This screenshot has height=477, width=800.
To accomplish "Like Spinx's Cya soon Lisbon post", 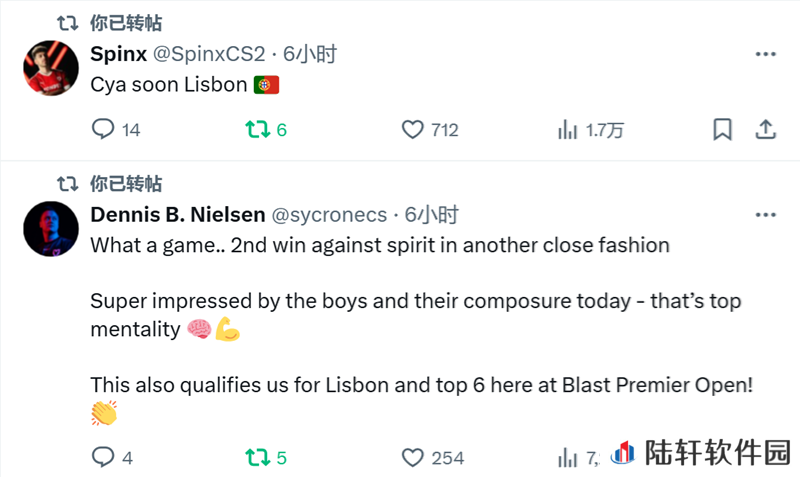I will click(413, 130).
